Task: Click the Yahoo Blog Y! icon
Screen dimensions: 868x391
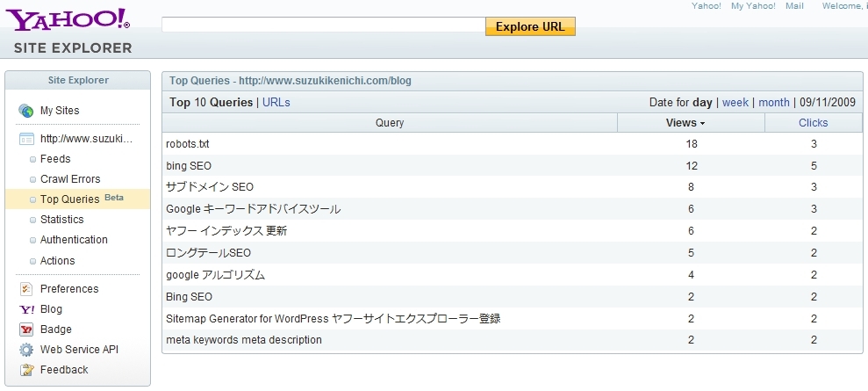Action: [26, 309]
